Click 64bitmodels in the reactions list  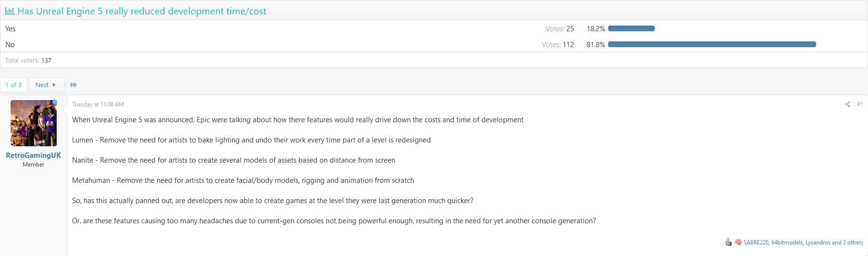(787, 243)
